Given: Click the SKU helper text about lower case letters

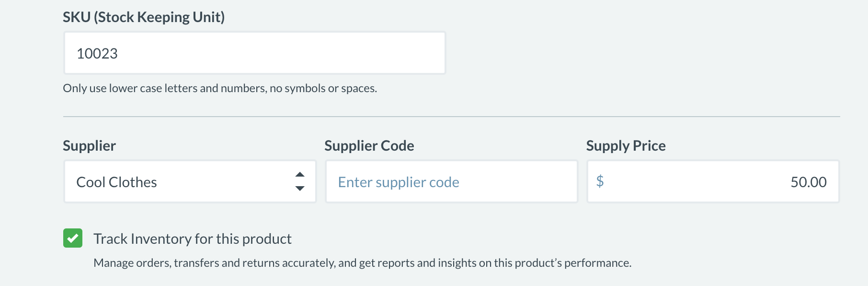Looking at the screenshot, I should coord(220,88).
